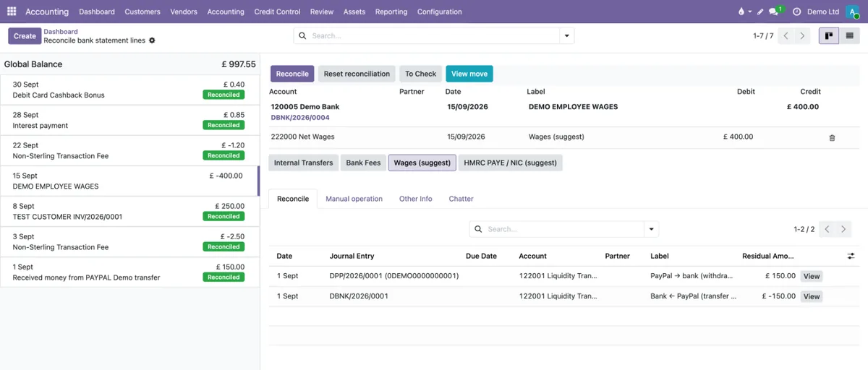Select the Reconcile tab
This screenshot has width=868, height=370.
[x=293, y=199]
